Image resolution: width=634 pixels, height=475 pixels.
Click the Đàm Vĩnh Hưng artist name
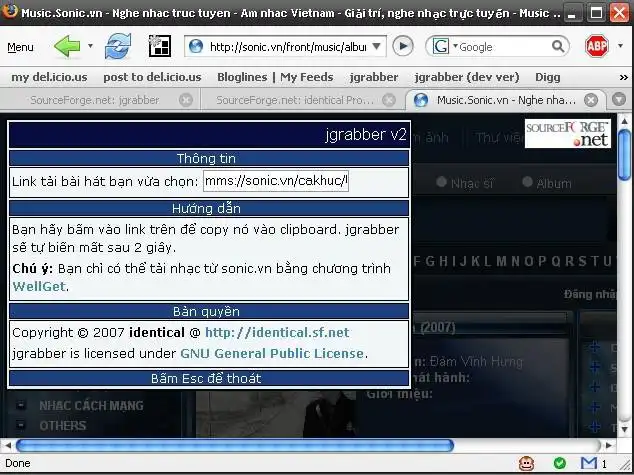[476, 361]
